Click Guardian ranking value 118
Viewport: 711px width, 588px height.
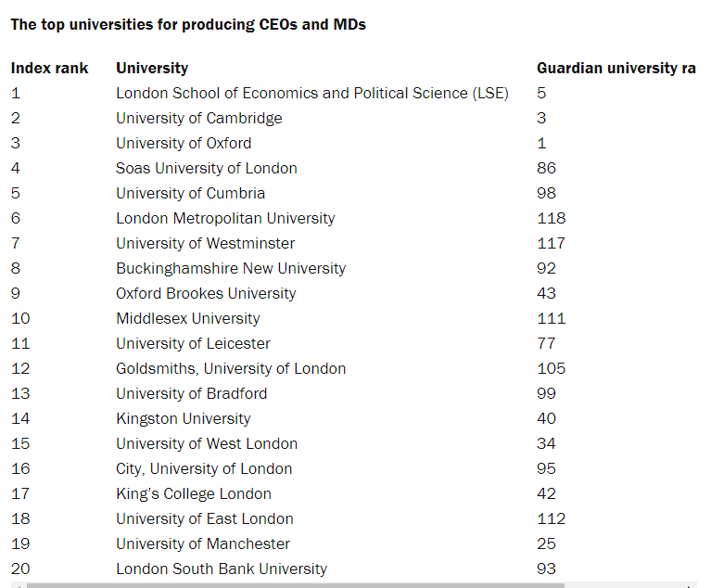[x=551, y=218]
